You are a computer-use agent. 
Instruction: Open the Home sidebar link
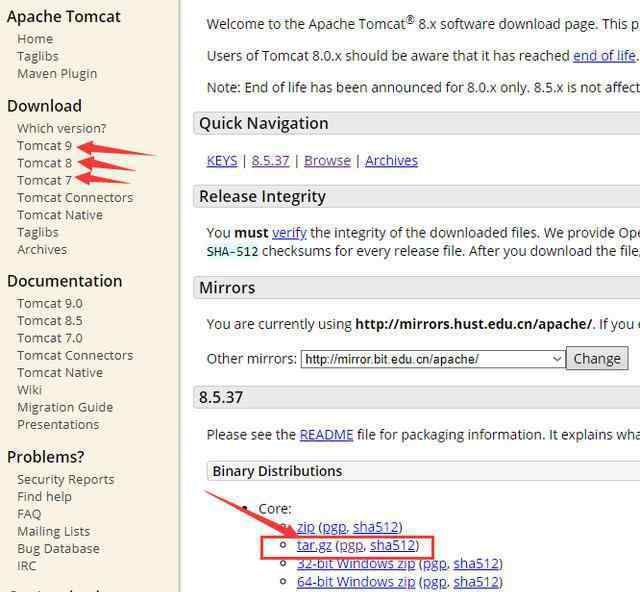coord(35,39)
